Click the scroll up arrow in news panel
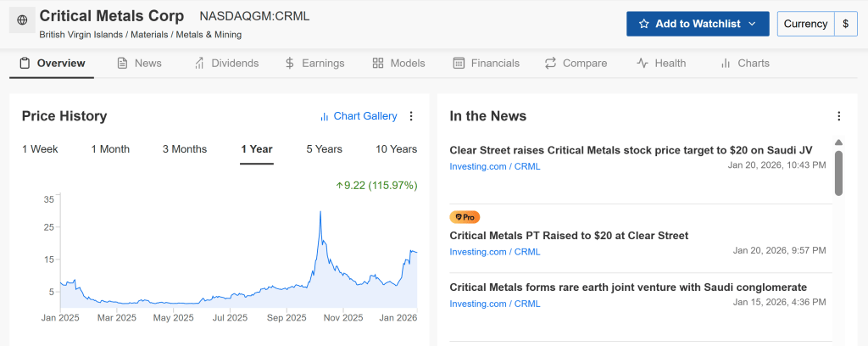 [838, 142]
